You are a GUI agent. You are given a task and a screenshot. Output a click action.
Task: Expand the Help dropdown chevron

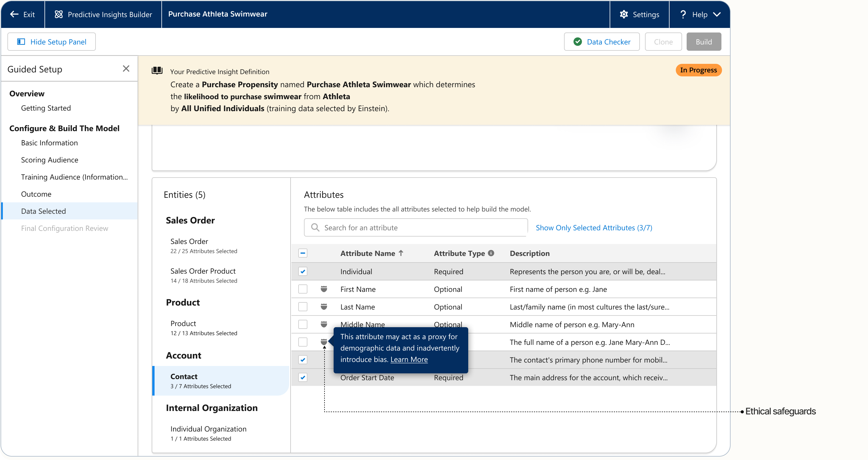717,15
